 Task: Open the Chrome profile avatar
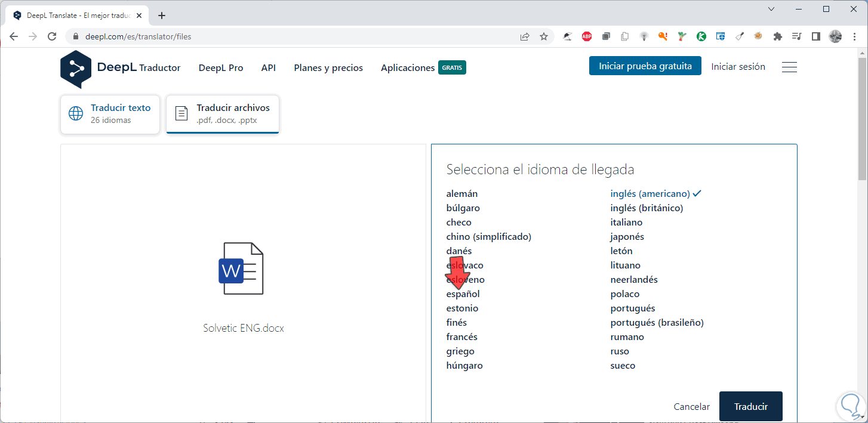[835, 36]
